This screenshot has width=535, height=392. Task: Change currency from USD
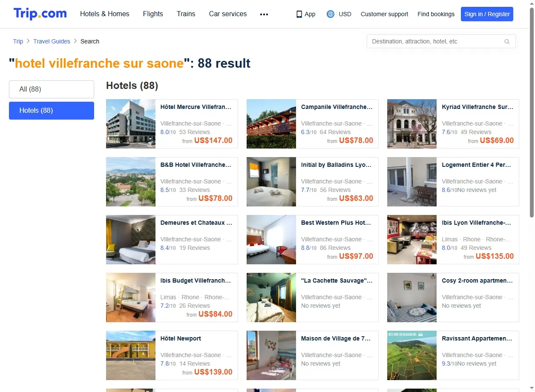click(345, 14)
